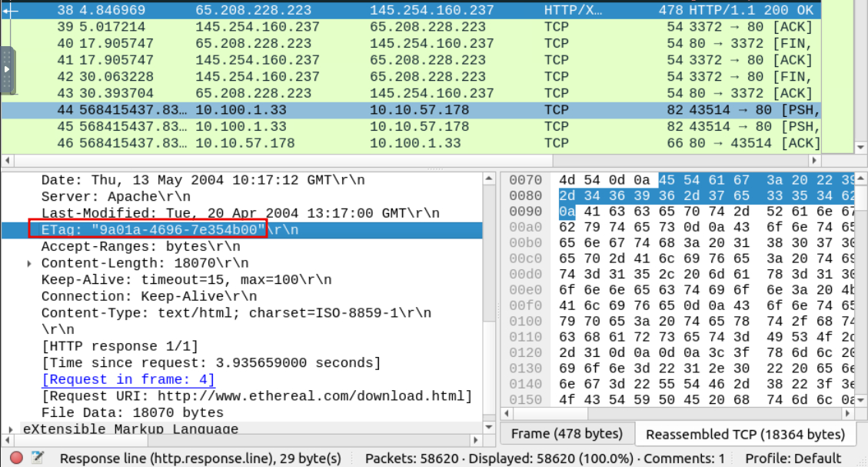Click the capture file properties notepad icon
The width and height of the screenshot is (868, 467).
click(36, 458)
